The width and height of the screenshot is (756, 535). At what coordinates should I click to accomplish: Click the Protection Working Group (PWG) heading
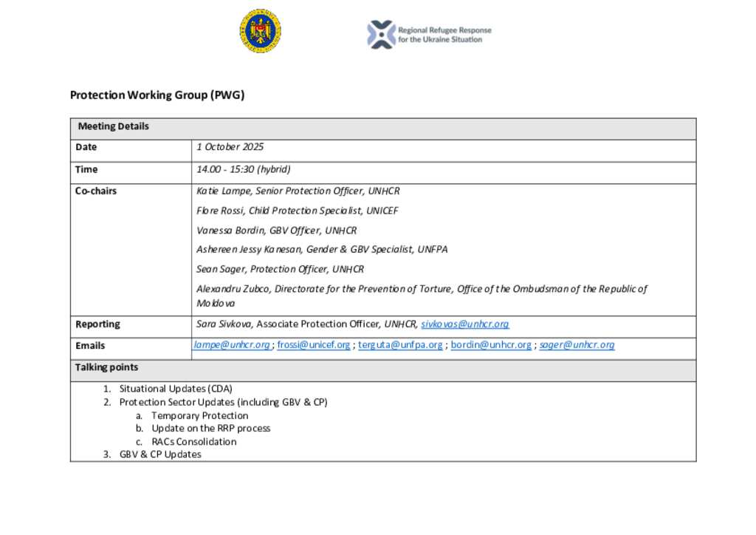pyautogui.click(x=157, y=95)
